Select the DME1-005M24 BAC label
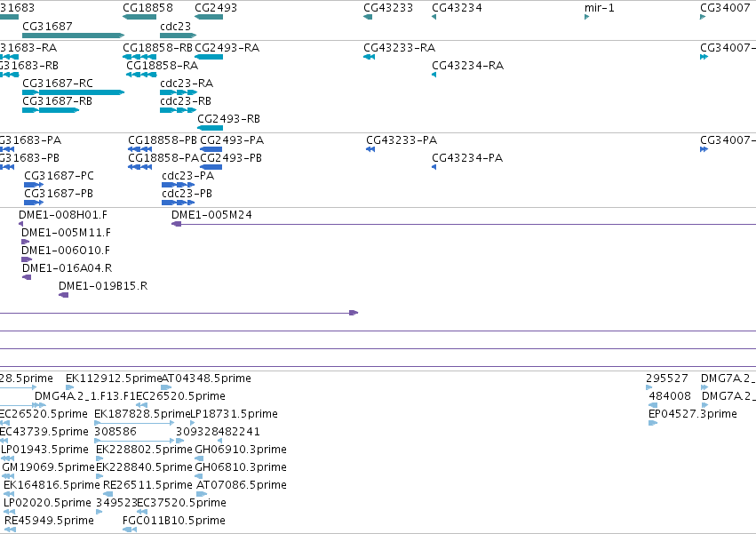The height and width of the screenshot is (534, 756). coord(211,215)
